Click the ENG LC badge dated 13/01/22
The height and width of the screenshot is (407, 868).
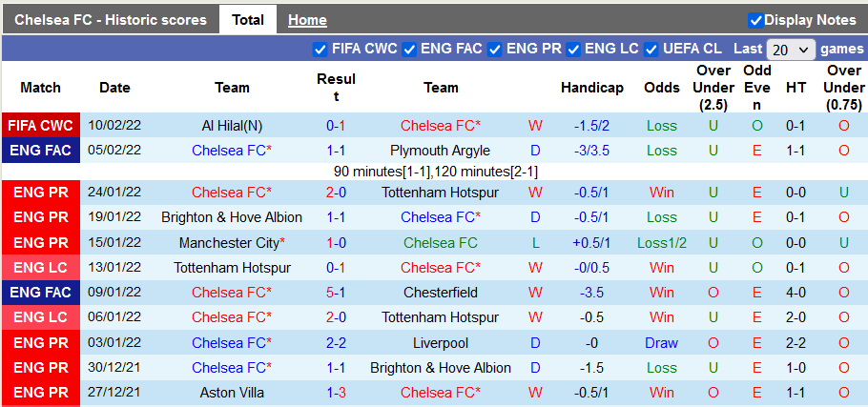[x=40, y=268]
